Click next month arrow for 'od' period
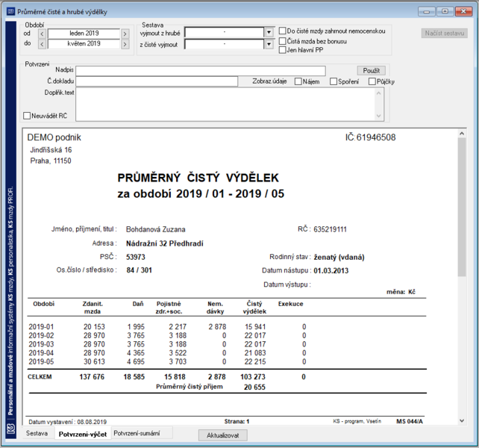Screen dimensions: 479x448 [x=125, y=34]
